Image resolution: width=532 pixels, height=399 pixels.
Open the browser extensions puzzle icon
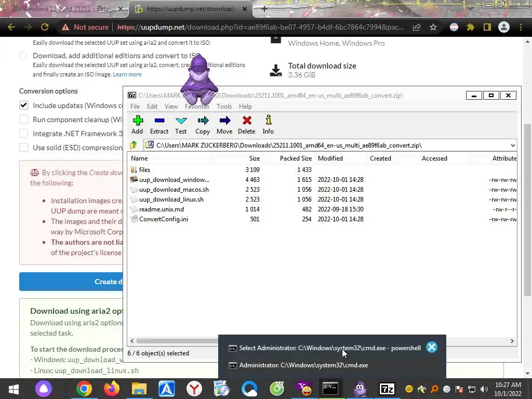tap(471, 27)
